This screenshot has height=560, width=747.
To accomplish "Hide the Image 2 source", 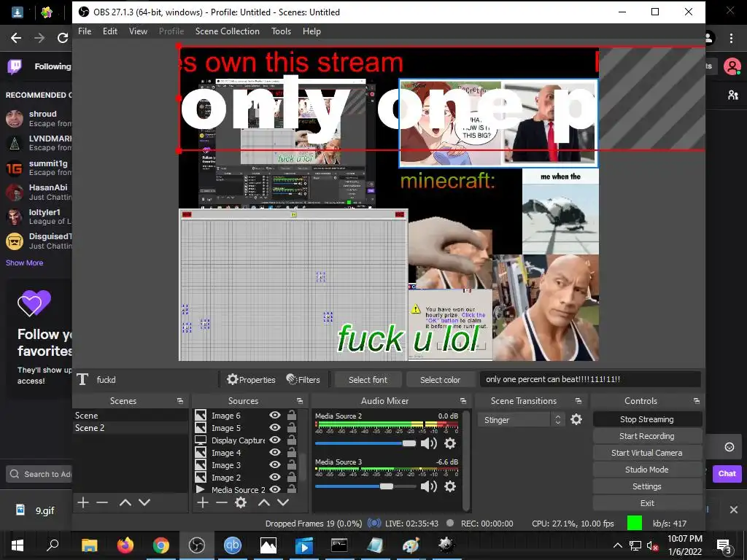I will (x=275, y=477).
